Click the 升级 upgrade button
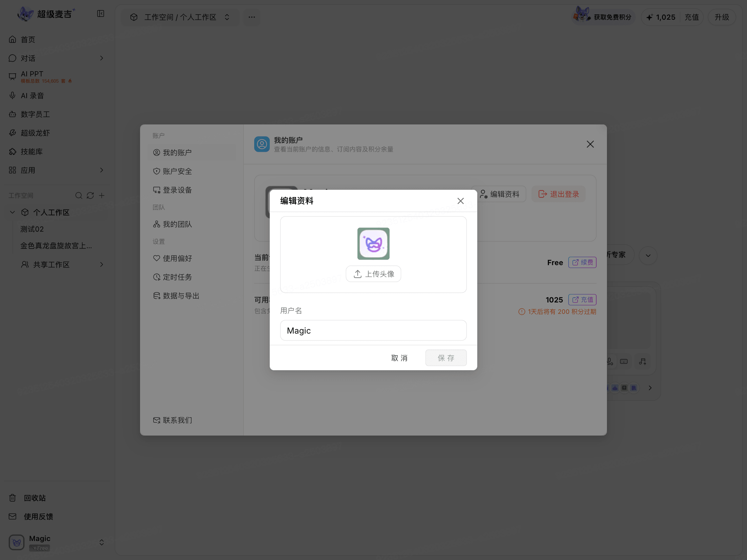This screenshot has height=560, width=747. click(722, 17)
